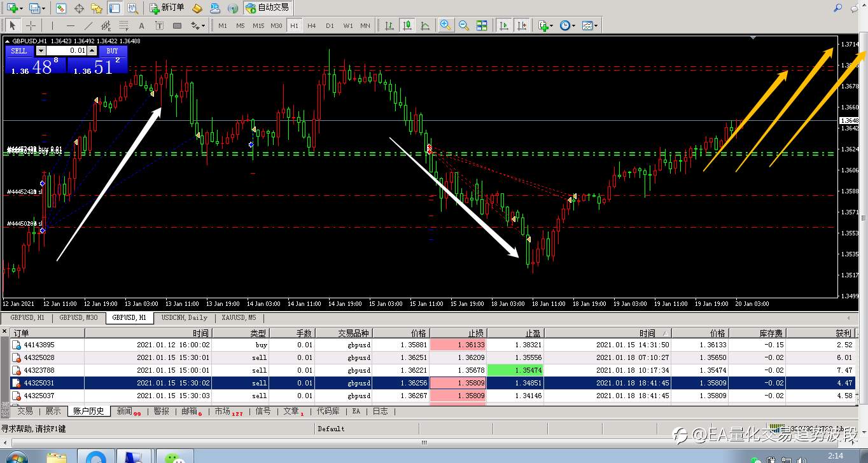Open the USDCNH,Daily chart tab
Viewport: 868px width, 463px height.
click(x=184, y=317)
